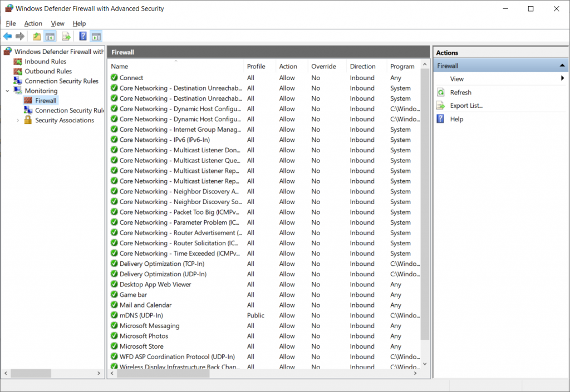Click the blue Help toolbar icon
Screen dimensions: 570x392
[x=83, y=36]
